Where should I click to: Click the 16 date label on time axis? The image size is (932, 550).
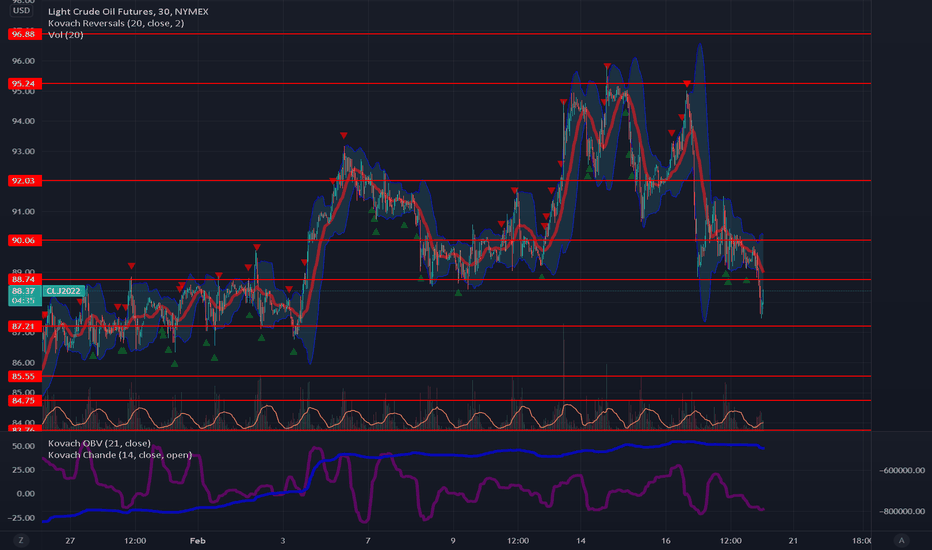pos(666,540)
